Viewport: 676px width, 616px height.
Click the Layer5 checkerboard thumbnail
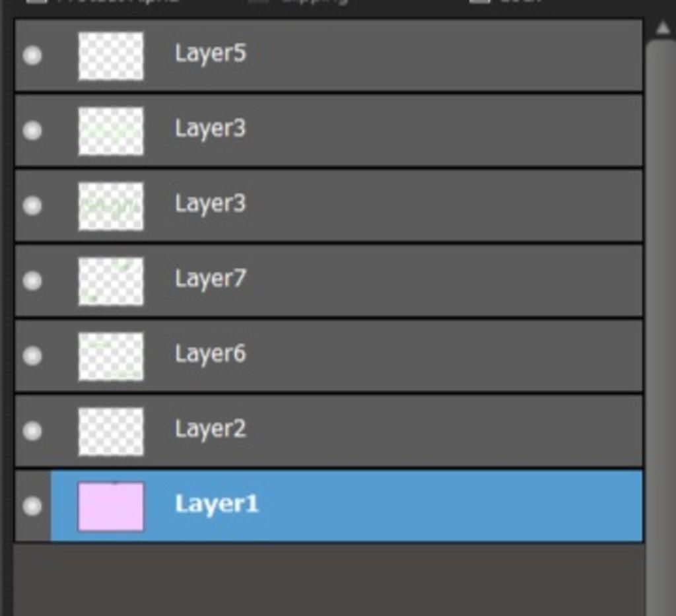[111, 56]
